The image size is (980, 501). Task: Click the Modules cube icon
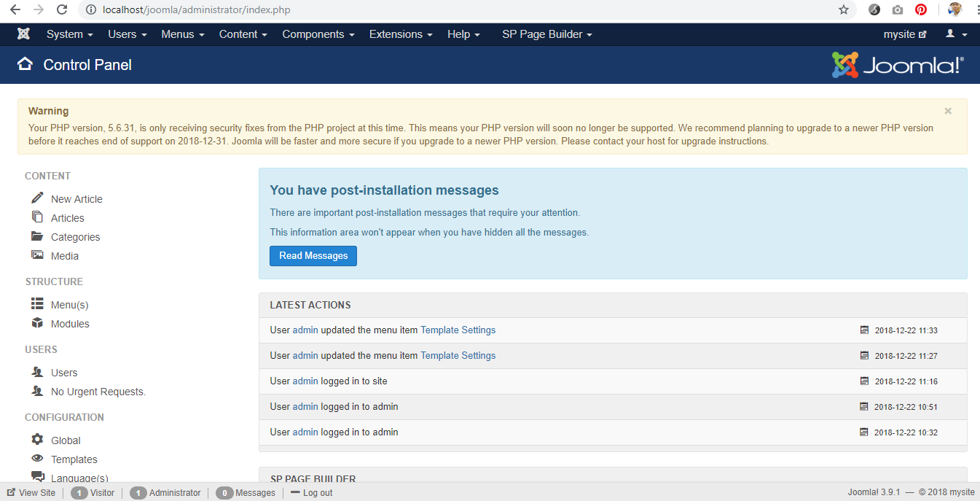37,323
